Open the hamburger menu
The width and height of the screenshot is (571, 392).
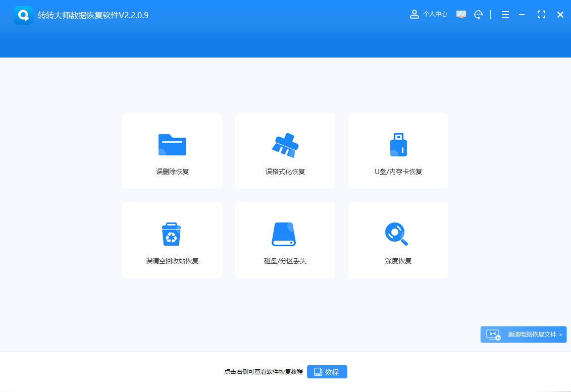(505, 14)
